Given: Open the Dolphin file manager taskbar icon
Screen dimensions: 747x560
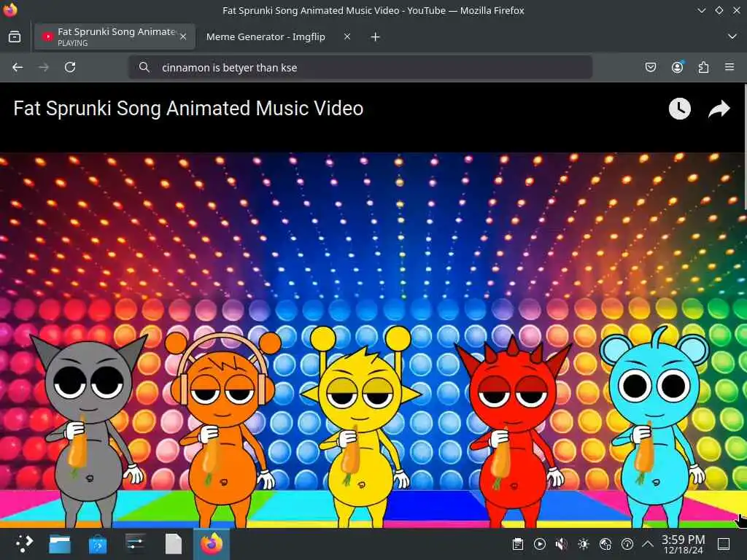Looking at the screenshot, I should [x=60, y=544].
